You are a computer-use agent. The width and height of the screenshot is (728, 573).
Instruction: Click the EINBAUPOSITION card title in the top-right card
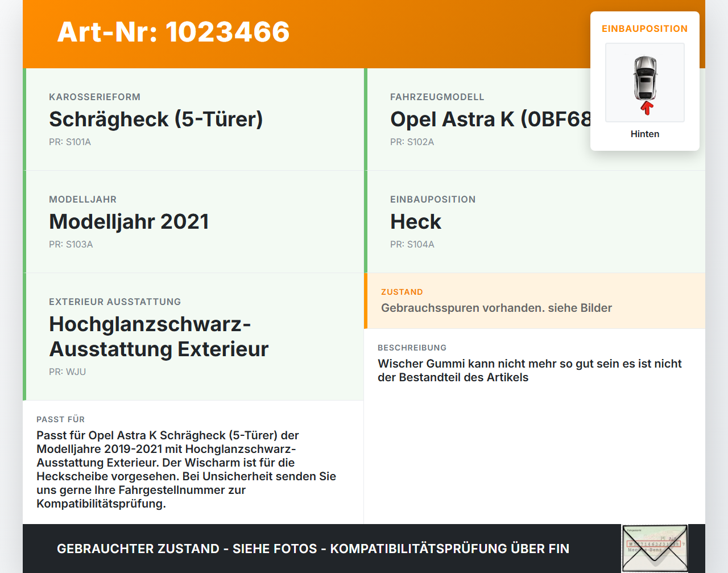pos(645,28)
